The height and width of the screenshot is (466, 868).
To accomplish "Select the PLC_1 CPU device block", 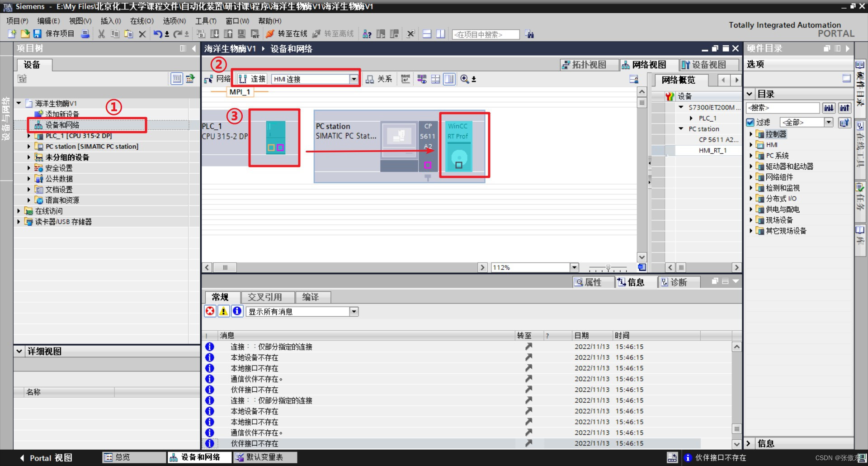I will tap(275, 138).
